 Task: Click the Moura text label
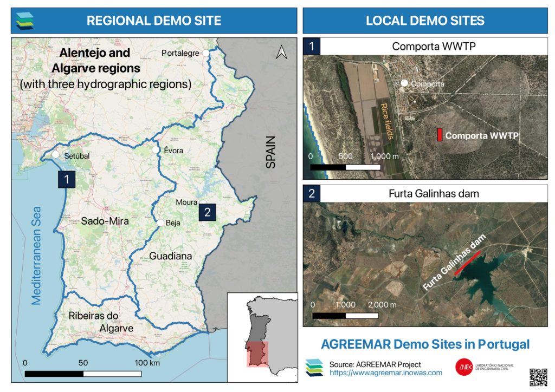pyautogui.click(x=186, y=202)
